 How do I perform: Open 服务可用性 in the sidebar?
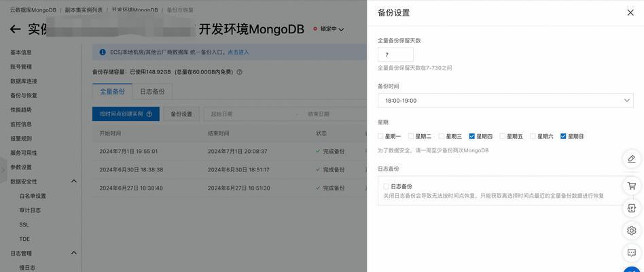(x=23, y=153)
